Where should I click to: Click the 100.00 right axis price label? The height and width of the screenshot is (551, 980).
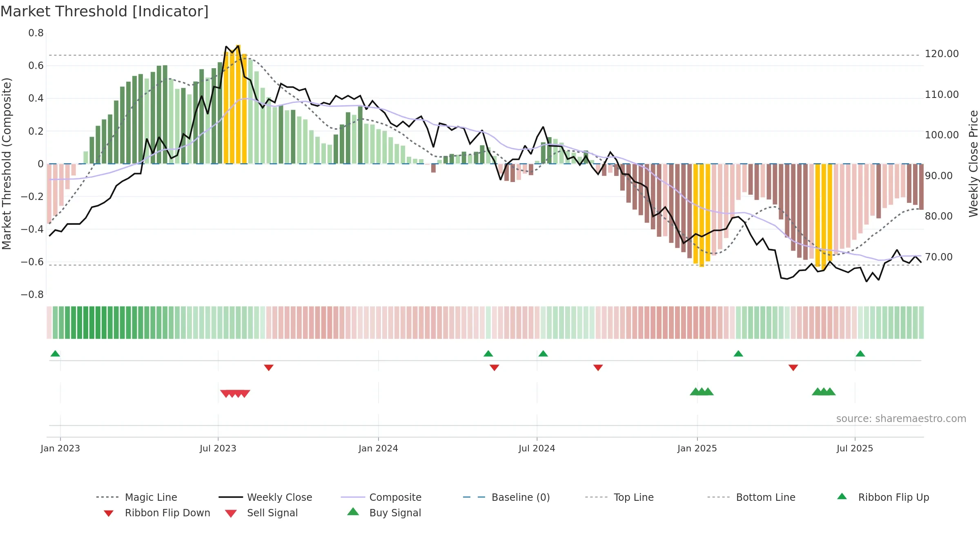click(x=942, y=135)
